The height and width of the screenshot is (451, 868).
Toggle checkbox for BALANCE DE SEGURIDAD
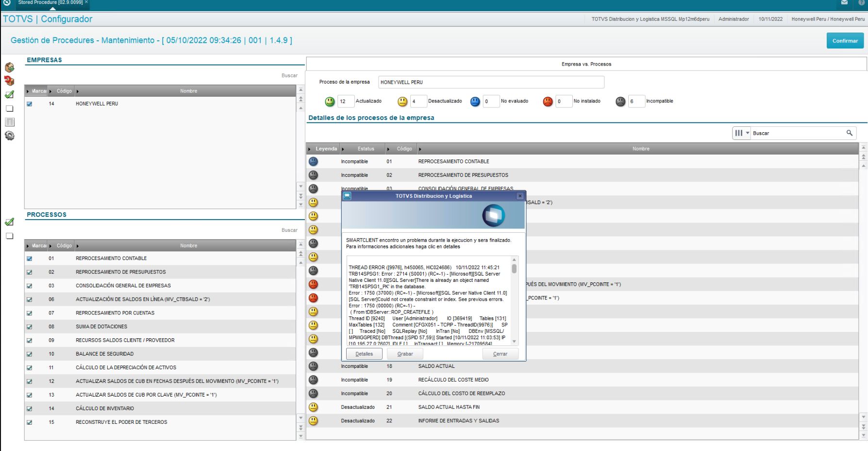coord(30,354)
